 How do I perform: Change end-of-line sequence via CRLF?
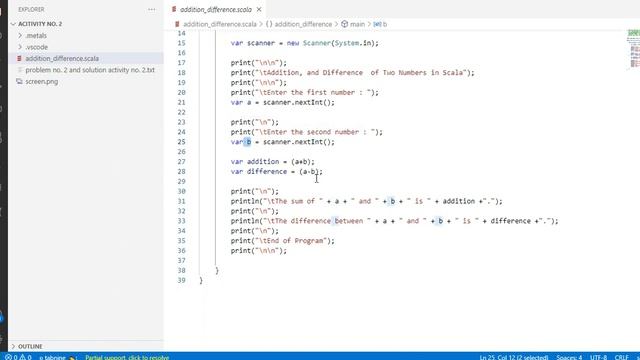coord(621,357)
